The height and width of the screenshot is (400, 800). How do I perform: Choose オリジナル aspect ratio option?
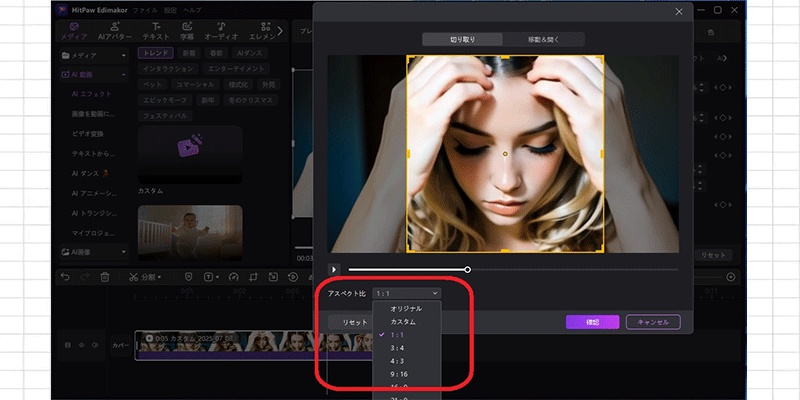[x=407, y=309]
